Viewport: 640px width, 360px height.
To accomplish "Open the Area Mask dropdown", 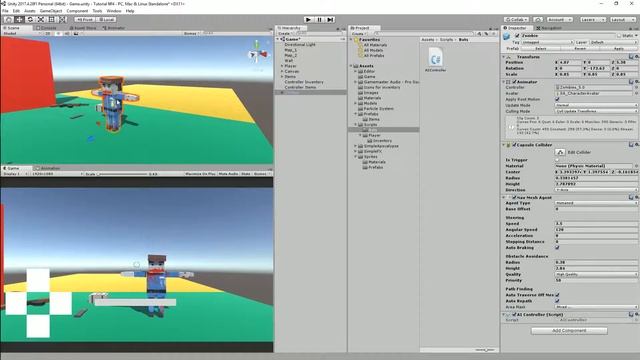I will [x=596, y=307].
